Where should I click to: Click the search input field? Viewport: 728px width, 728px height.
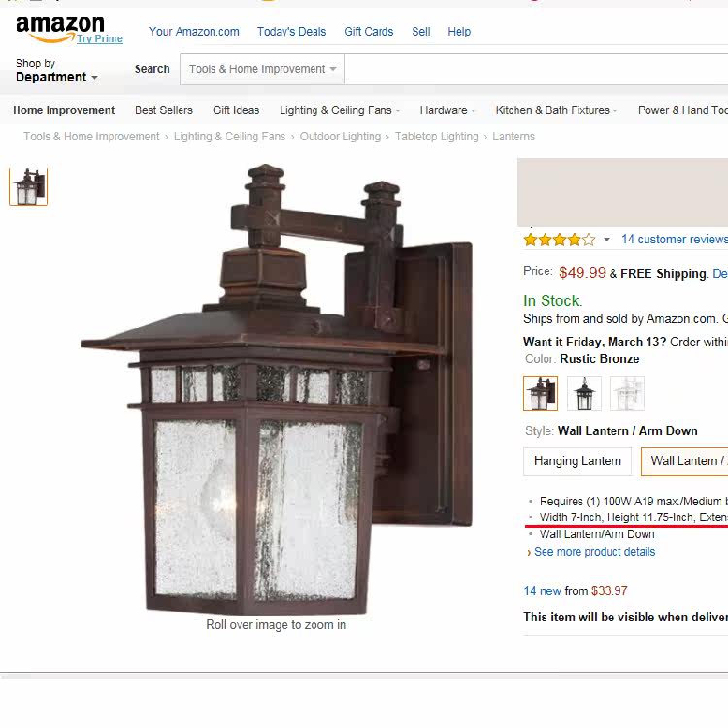pos(536,69)
